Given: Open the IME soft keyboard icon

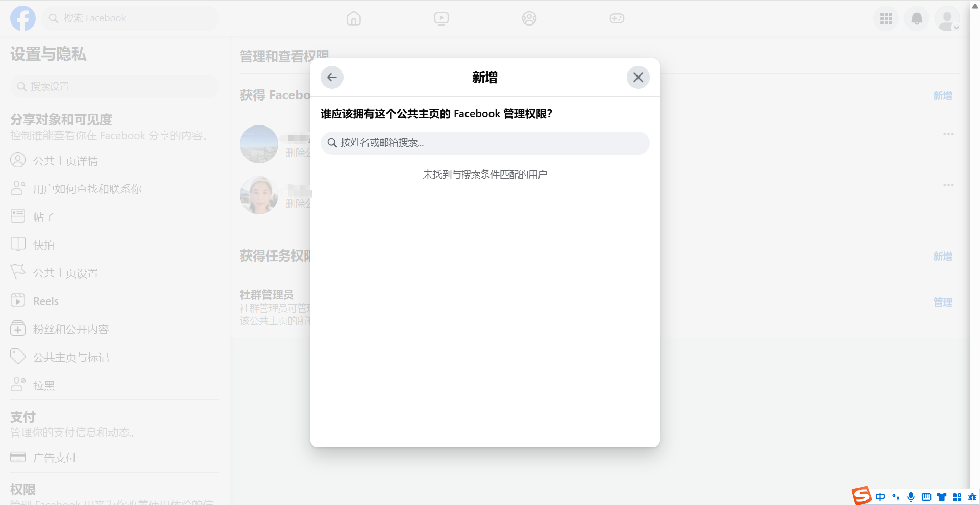Looking at the screenshot, I should (x=926, y=497).
